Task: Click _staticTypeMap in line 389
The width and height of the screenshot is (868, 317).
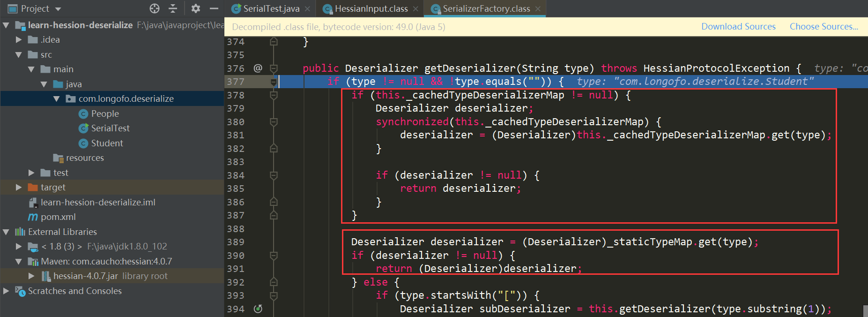Action: tap(650, 242)
